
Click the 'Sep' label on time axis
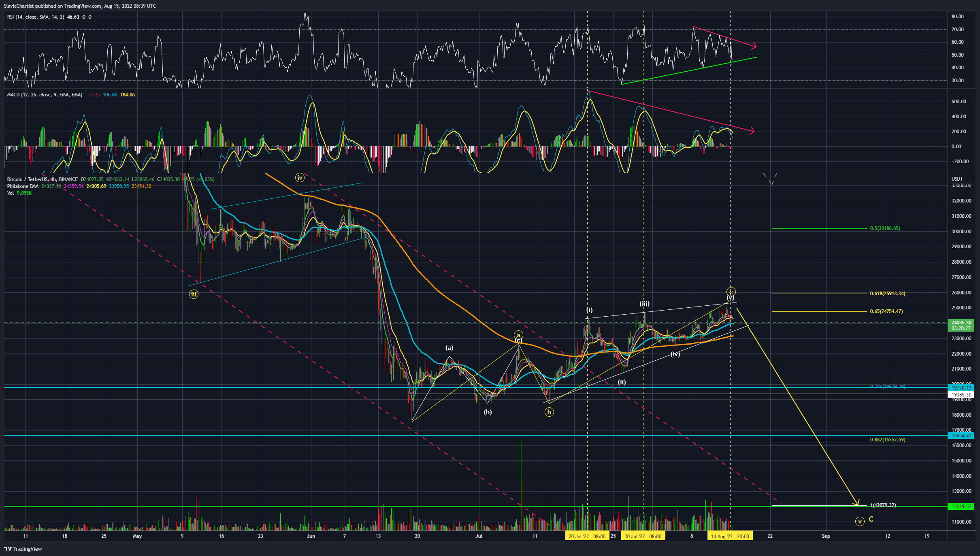point(826,536)
